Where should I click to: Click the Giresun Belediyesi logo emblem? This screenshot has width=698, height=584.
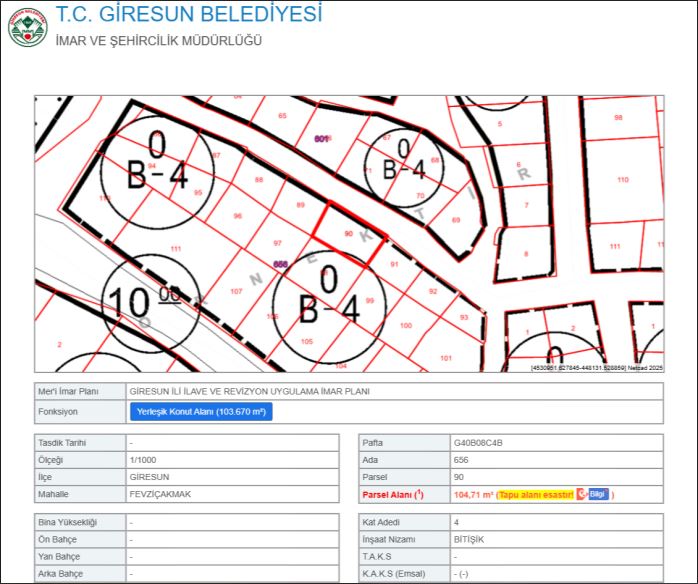[x=28, y=27]
